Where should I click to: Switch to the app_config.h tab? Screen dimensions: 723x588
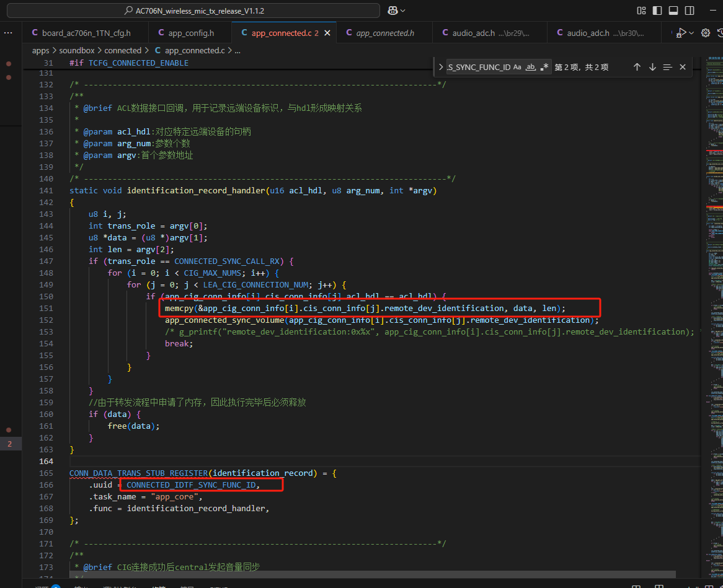click(190, 33)
